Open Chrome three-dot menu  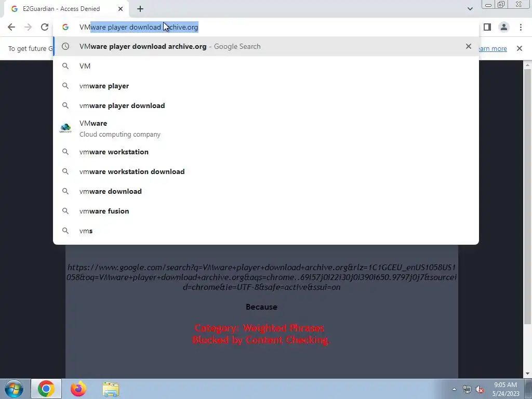click(x=521, y=27)
